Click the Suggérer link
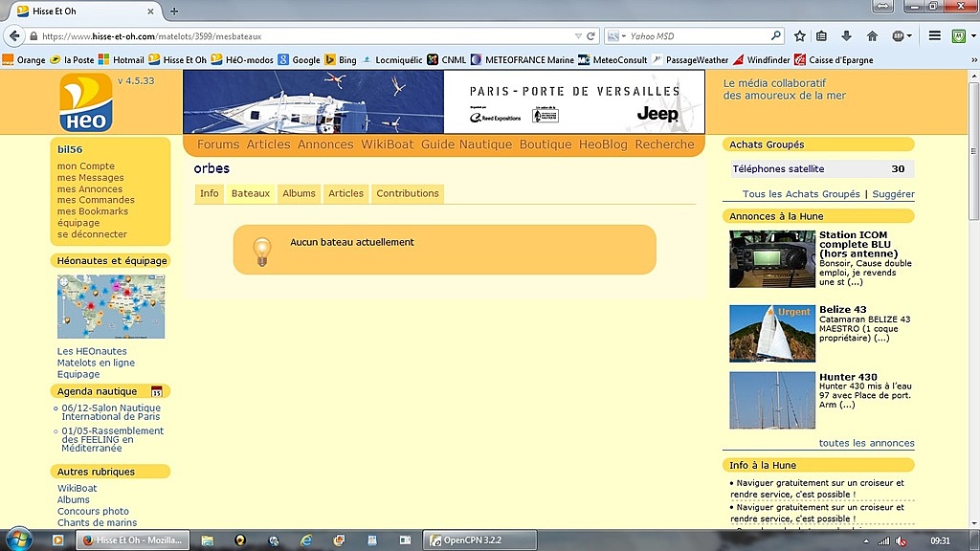The height and width of the screenshot is (551, 980). pos(893,194)
